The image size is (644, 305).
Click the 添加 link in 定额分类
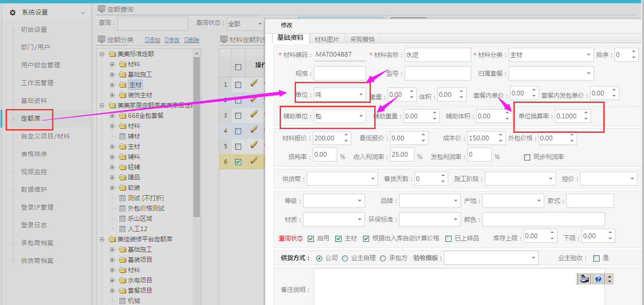point(152,40)
